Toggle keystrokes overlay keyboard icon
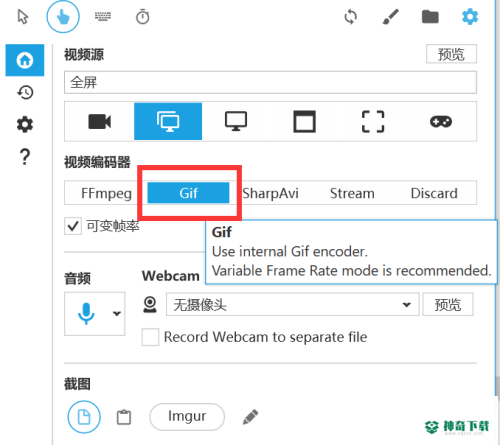 103,16
